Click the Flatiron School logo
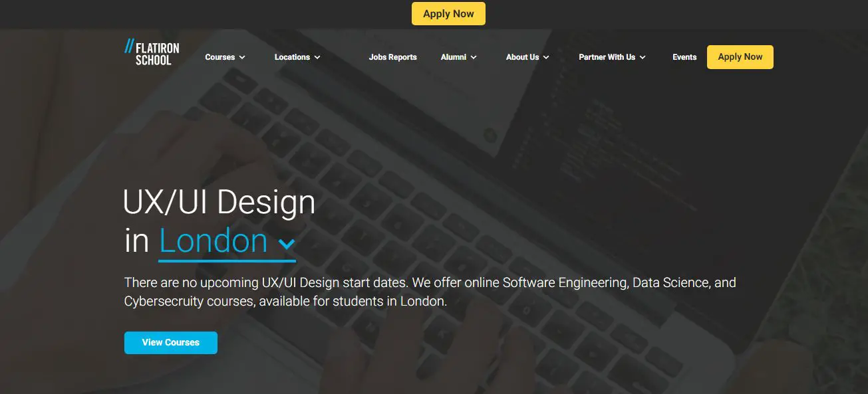This screenshot has width=868, height=394. tap(152, 52)
